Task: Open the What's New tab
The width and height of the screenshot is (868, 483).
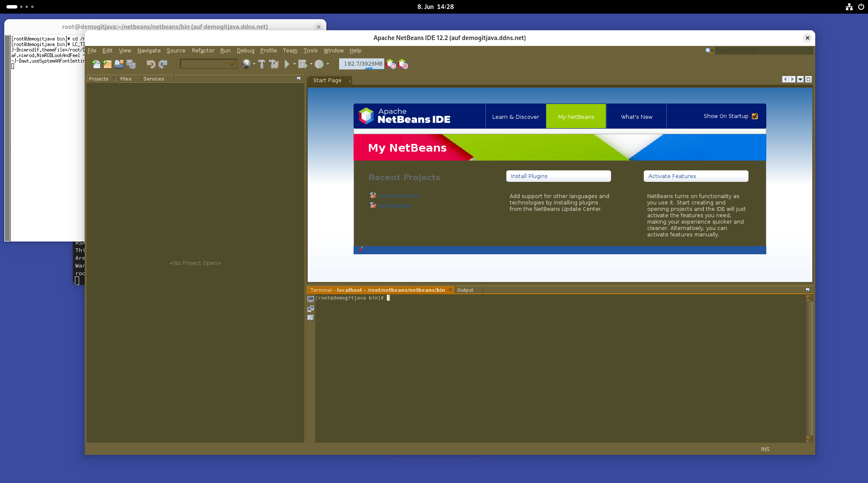Action: [x=637, y=116]
